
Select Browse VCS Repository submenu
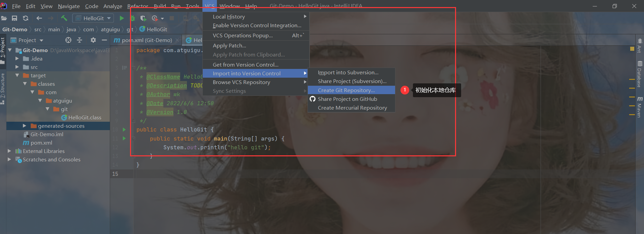[x=256, y=82]
